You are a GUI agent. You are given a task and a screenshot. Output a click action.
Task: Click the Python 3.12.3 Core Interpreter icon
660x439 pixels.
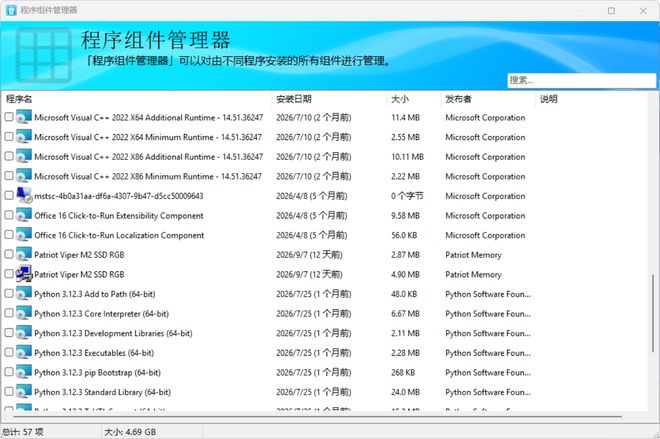point(24,313)
